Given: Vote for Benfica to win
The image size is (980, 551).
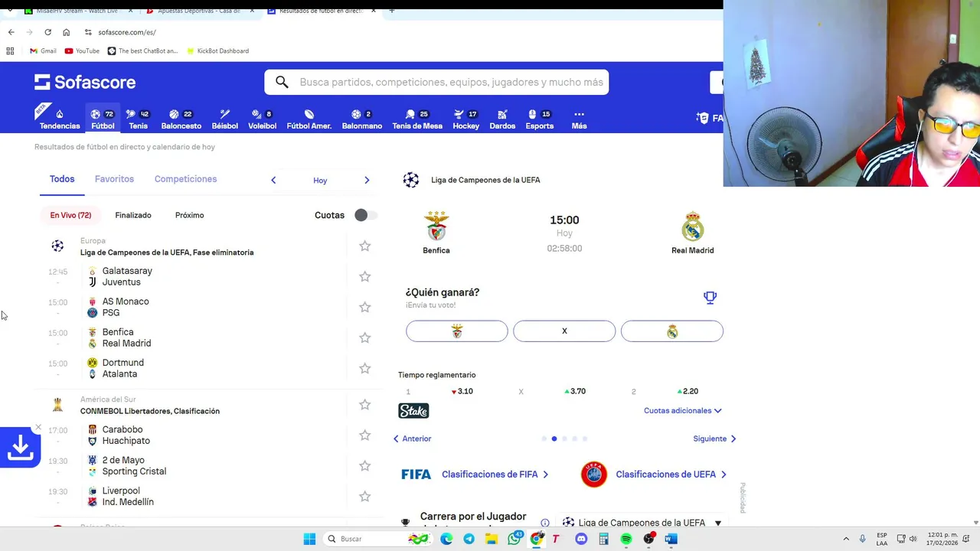Looking at the screenshot, I should click(457, 331).
